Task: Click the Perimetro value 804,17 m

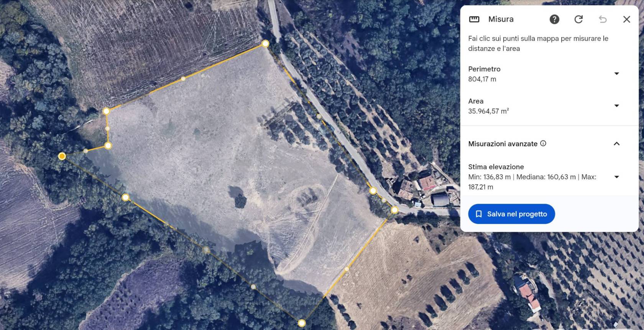Action: (482, 79)
